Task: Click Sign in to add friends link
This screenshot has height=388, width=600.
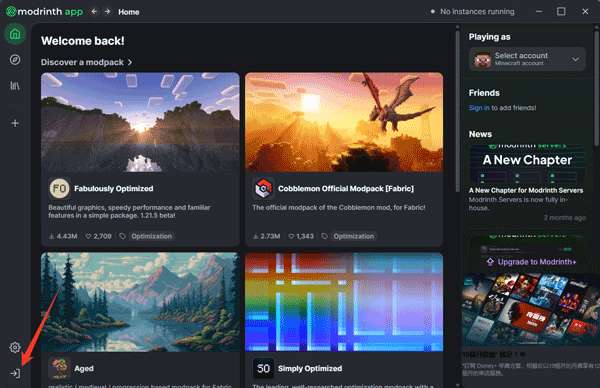Action: (479, 108)
